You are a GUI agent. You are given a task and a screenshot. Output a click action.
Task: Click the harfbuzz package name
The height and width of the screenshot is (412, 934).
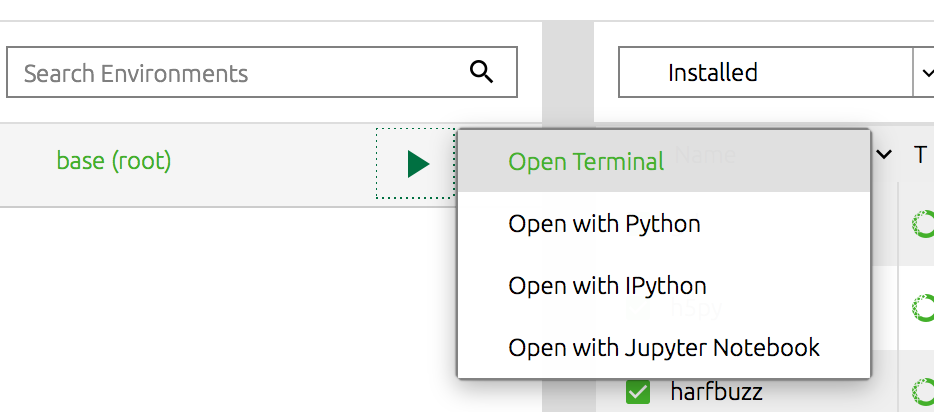tap(716, 391)
